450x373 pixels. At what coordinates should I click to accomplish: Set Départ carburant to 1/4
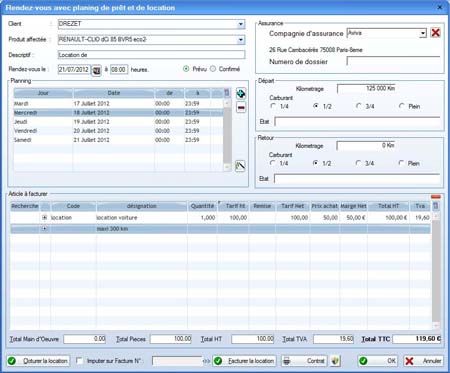273,106
